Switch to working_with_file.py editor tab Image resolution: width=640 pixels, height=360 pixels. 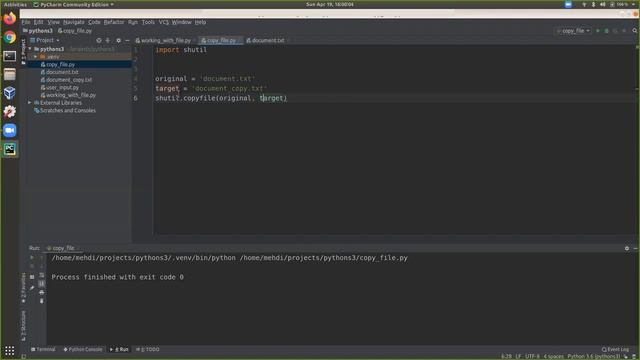coord(164,40)
